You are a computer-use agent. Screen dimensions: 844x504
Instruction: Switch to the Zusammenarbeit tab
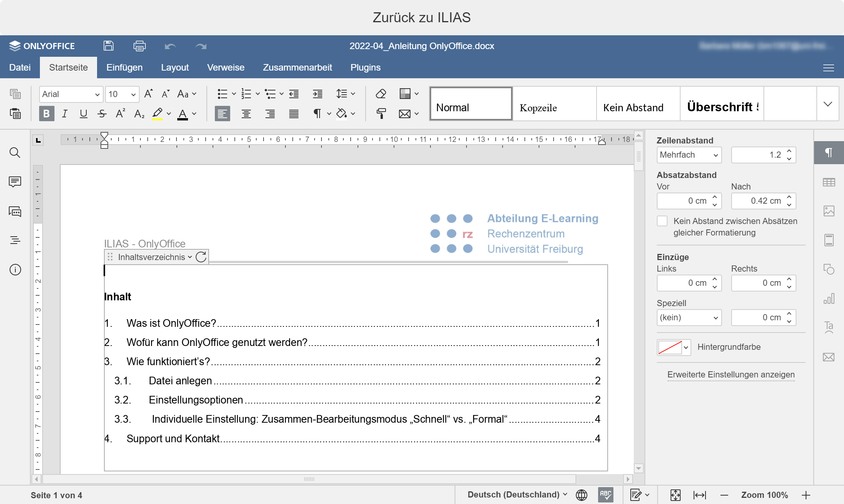[x=297, y=68]
